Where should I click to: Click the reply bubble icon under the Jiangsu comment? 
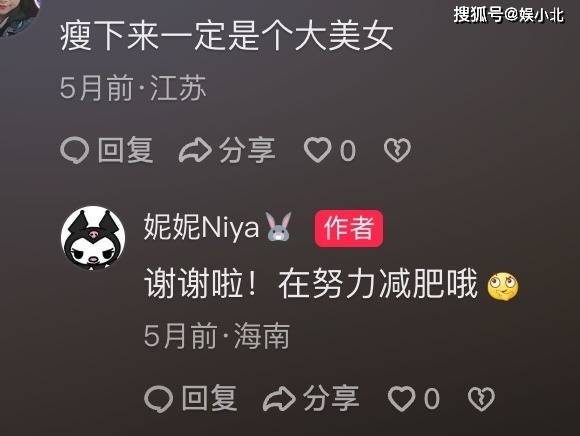(74, 151)
